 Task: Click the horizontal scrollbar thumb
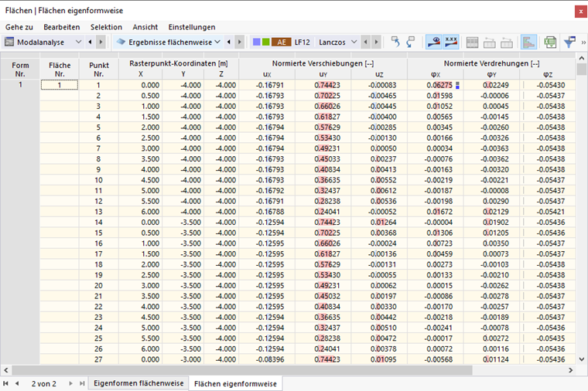point(242,370)
